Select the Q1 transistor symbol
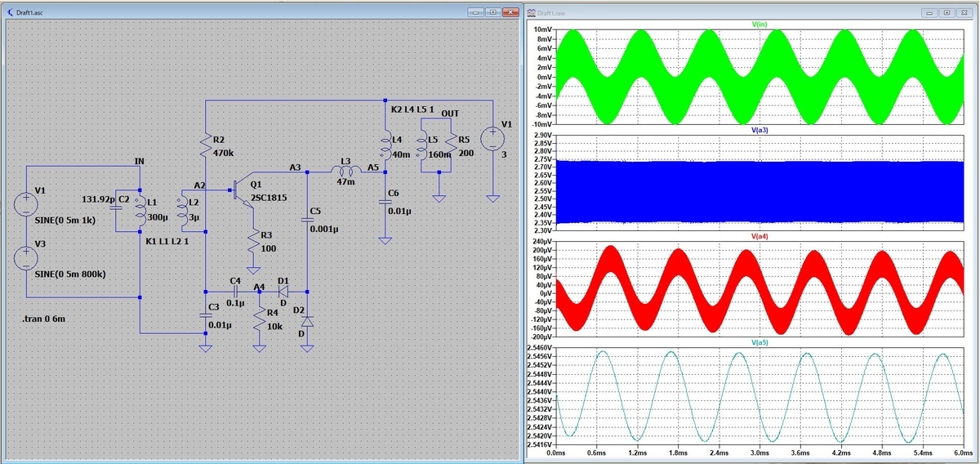 coord(242,191)
